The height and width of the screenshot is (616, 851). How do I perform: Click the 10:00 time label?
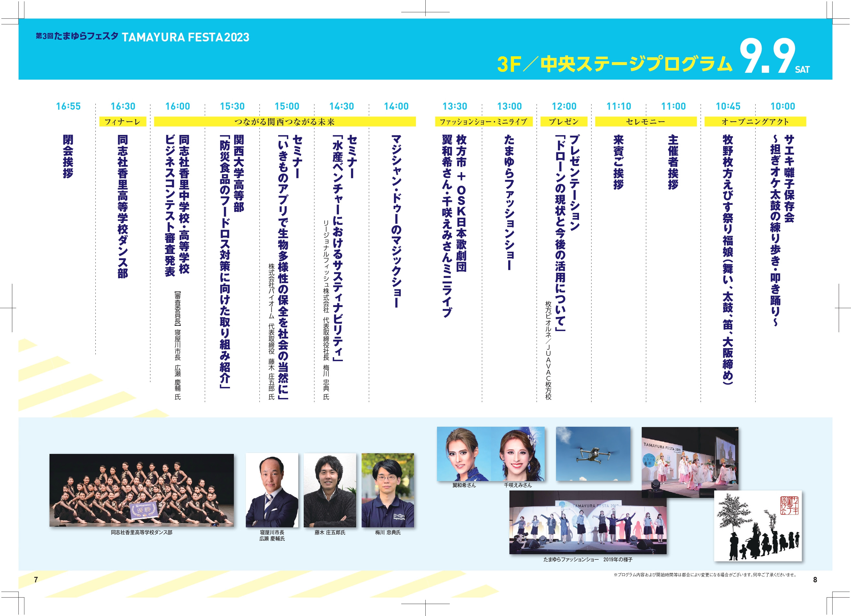[783, 106]
